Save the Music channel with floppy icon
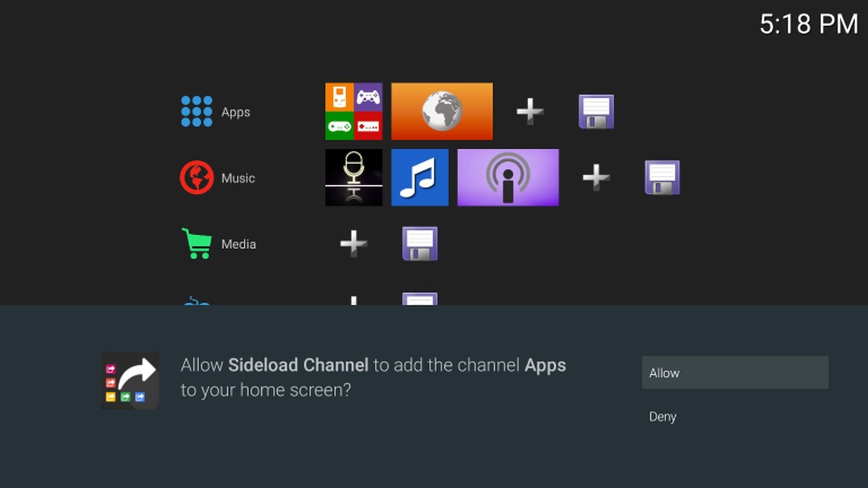The width and height of the screenshot is (868, 488). [x=662, y=178]
